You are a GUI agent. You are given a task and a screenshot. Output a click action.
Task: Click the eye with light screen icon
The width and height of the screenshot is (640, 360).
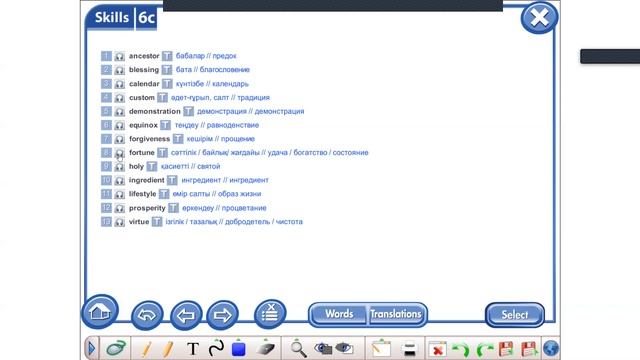344,348
